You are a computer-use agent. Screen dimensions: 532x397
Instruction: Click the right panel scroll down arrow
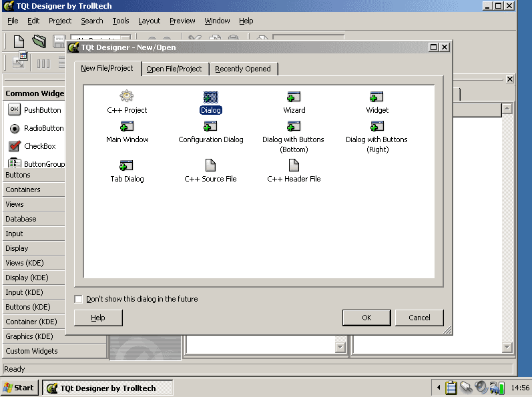[507, 347]
